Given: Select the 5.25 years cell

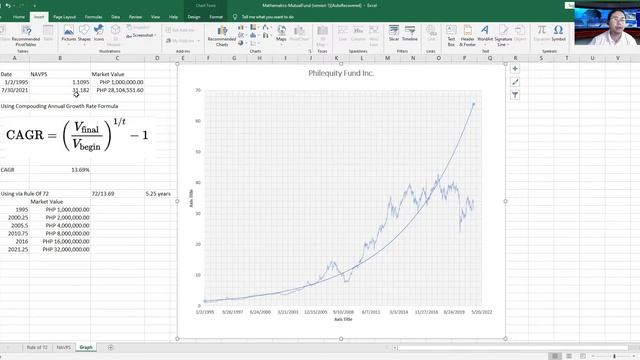Looking at the screenshot, I should [x=158, y=194].
